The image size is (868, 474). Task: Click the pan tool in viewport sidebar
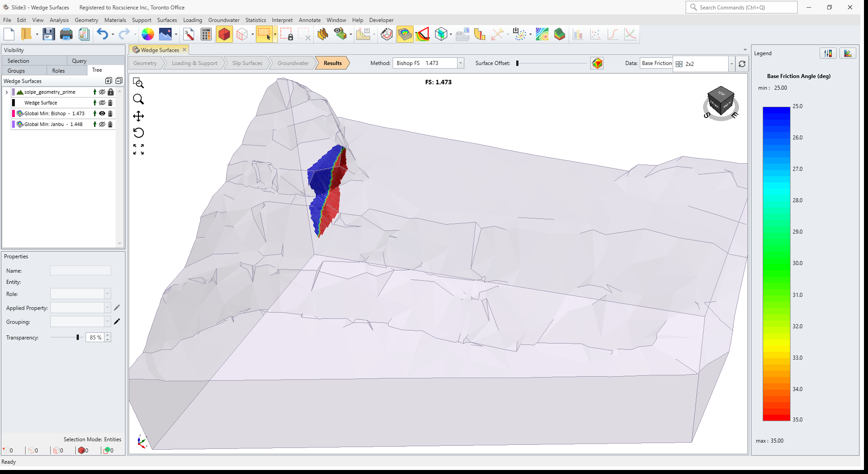[x=138, y=116]
